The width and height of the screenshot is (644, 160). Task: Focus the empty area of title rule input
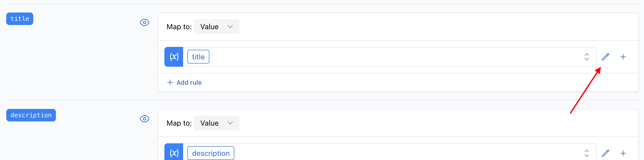tap(395, 57)
